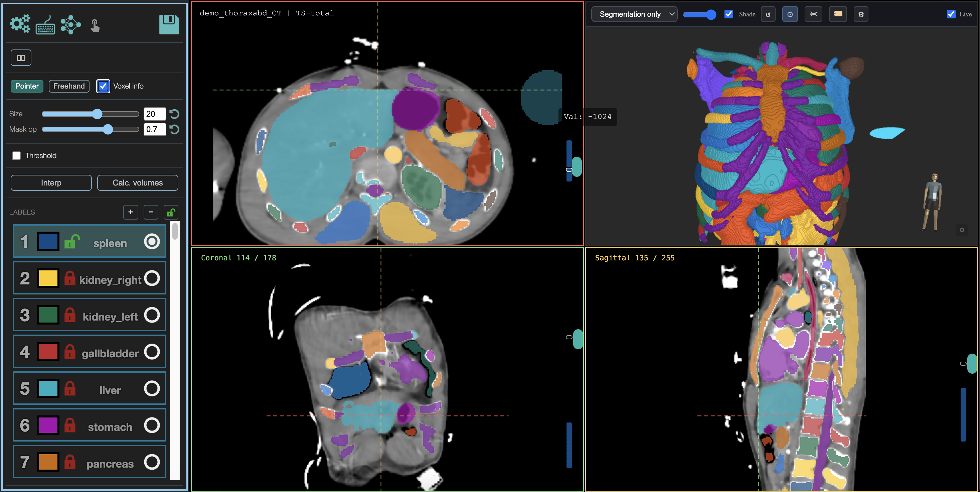Click the spleen blue color swatch
This screenshot has width=980, height=492.
click(48, 241)
